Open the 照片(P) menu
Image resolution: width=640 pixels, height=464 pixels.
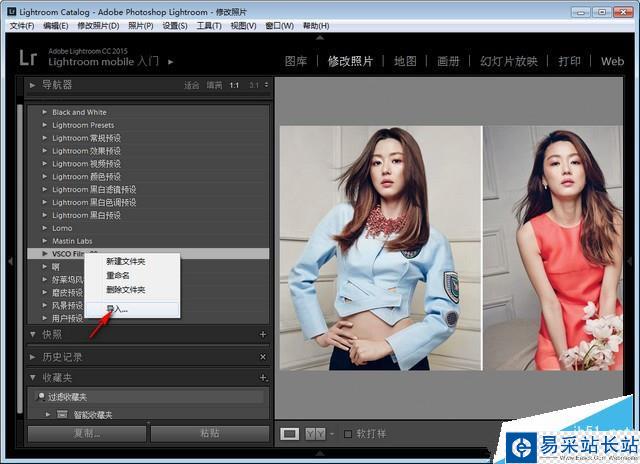pyautogui.click(x=141, y=26)
